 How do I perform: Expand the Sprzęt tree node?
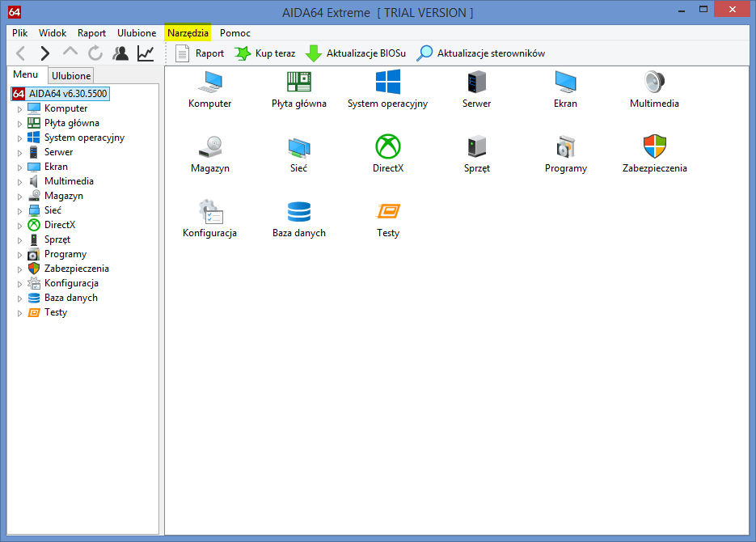point(19,240)
